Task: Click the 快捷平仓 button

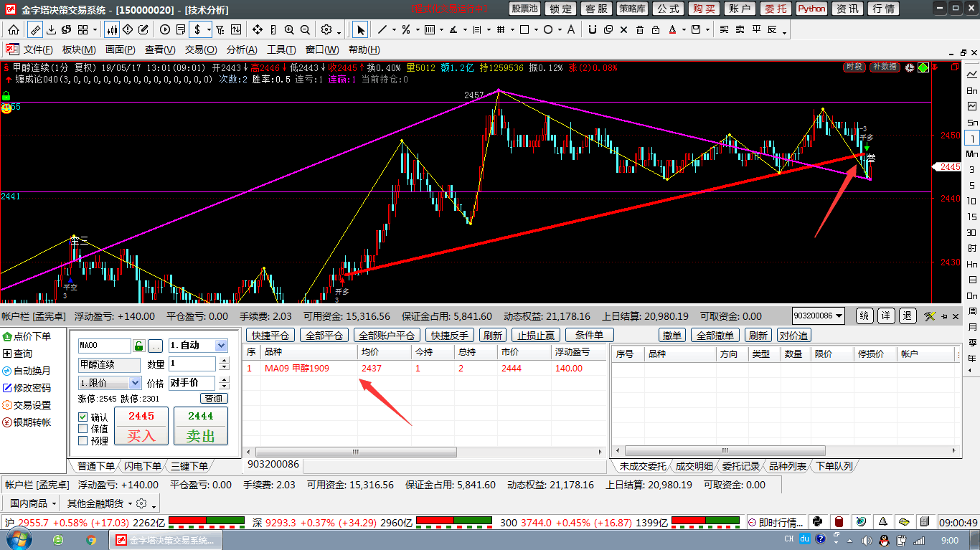Action: 270,335
